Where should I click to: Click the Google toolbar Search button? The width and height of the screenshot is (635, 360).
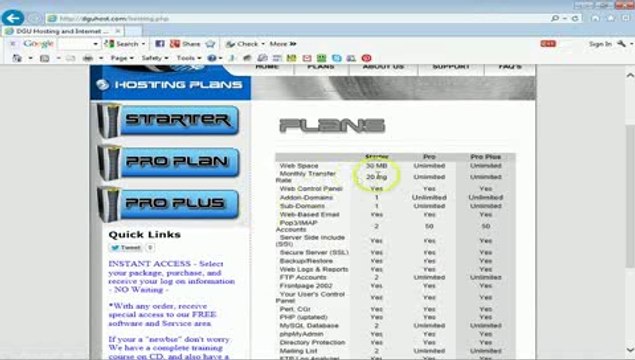coord(122,44)
